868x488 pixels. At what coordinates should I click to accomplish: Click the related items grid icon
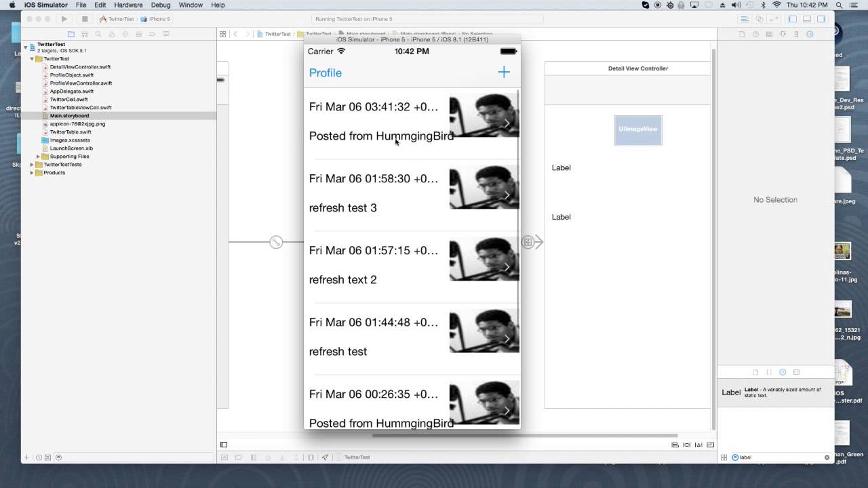click(222, 34)
